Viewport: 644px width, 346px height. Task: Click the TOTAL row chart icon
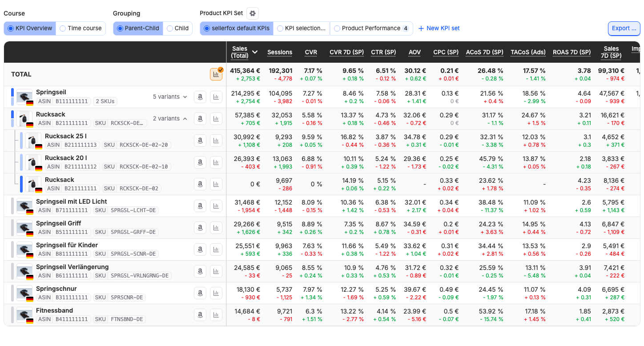click(216, 74)
